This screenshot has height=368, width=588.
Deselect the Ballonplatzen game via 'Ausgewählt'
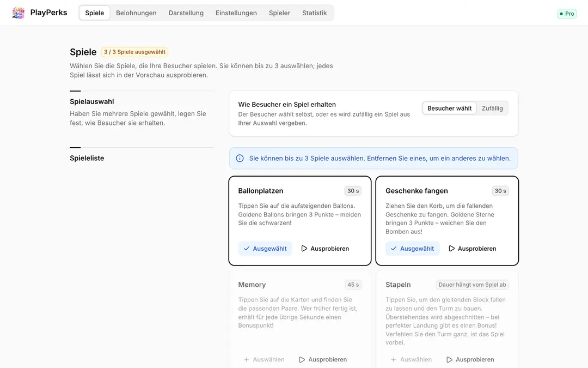coord(265,249)
